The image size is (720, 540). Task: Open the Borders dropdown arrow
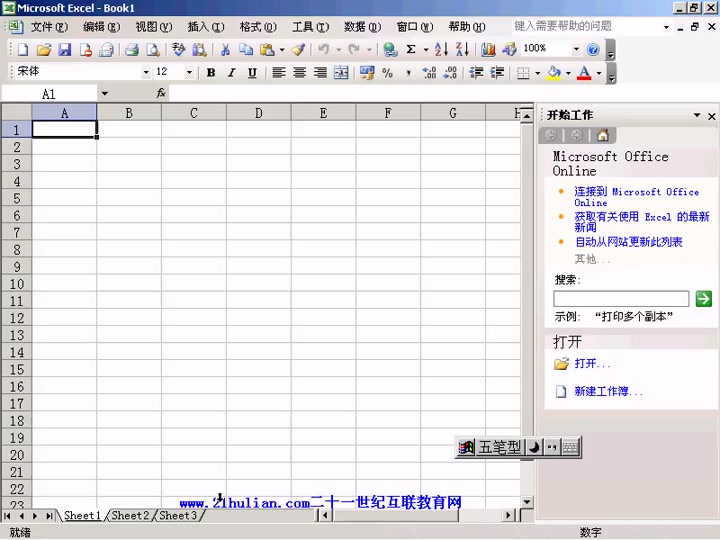[x=537, y=73]
